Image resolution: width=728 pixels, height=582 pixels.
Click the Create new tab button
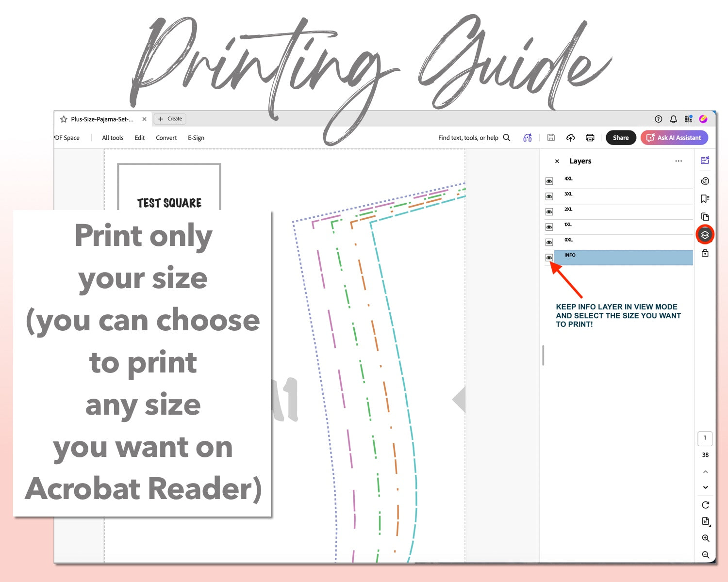[170, 119]
